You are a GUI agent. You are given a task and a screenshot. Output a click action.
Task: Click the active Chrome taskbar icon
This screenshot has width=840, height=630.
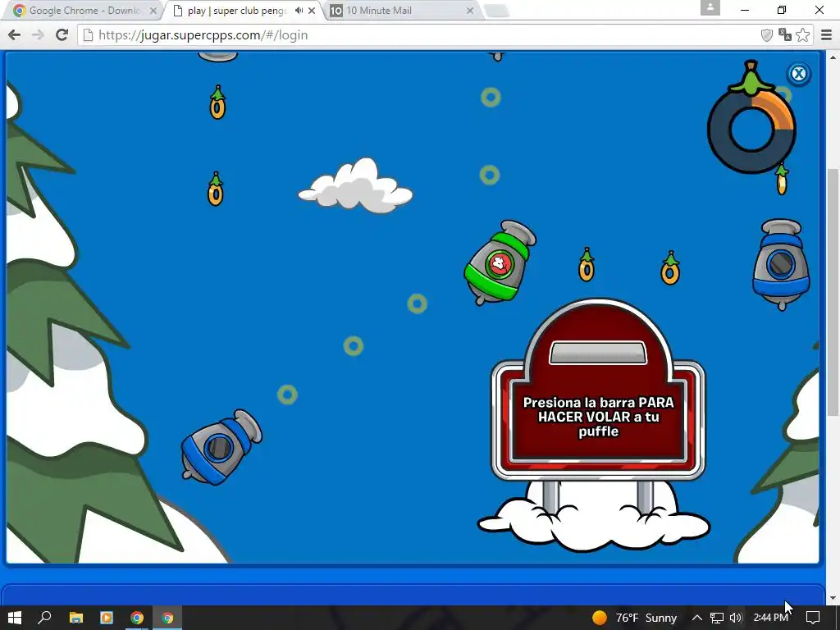[x=167, y=618]
